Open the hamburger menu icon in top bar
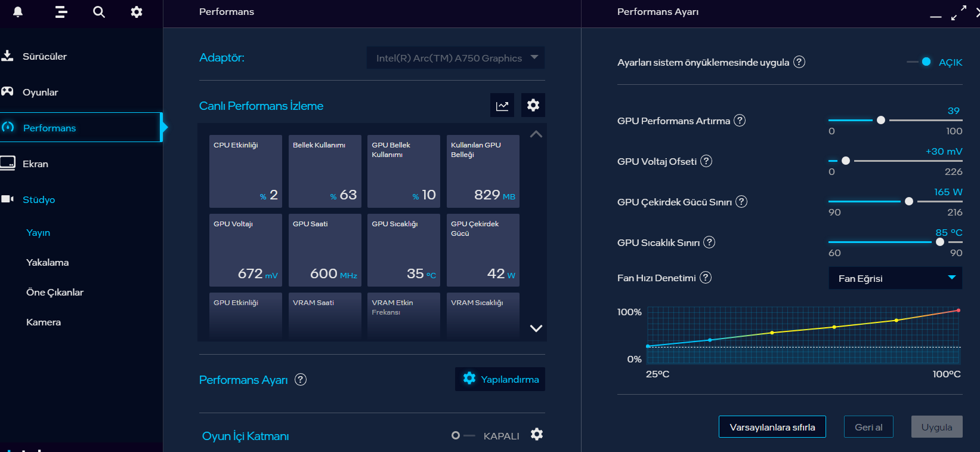Image resolution: width=980 pixels, height=452 pixels. coord(61,12)
